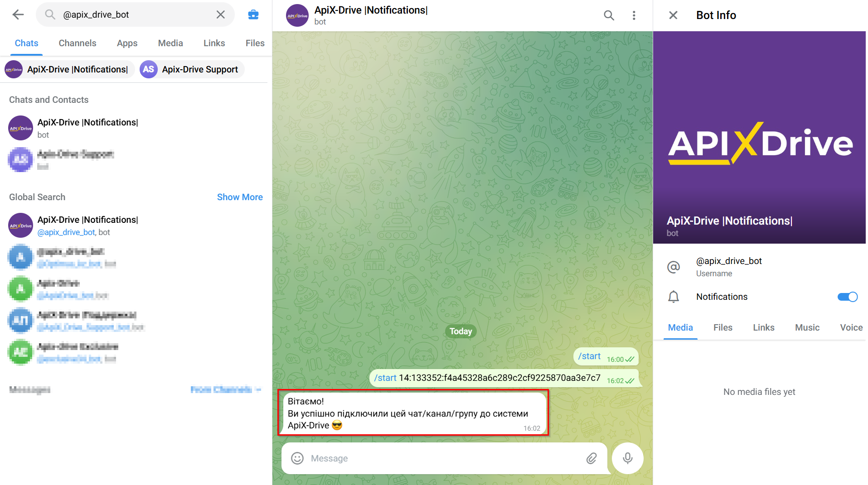Screen dimensions: 868x485
Task: Click the bell Notifications icon
Action: click(x=674, y=297)
